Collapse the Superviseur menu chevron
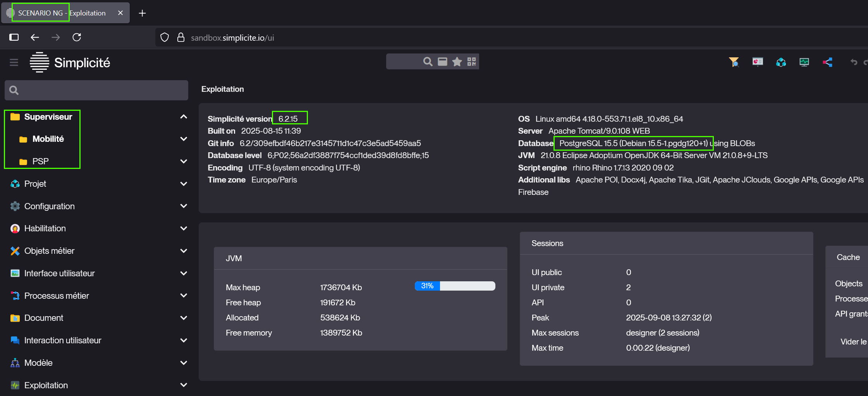The height and width of the screenshot is (396, 868). point(184,117)
